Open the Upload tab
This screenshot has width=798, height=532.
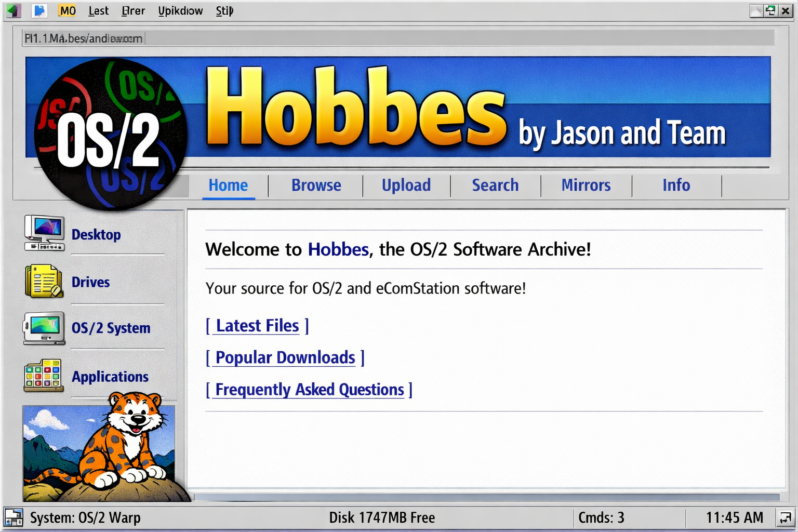pos(406,185)
